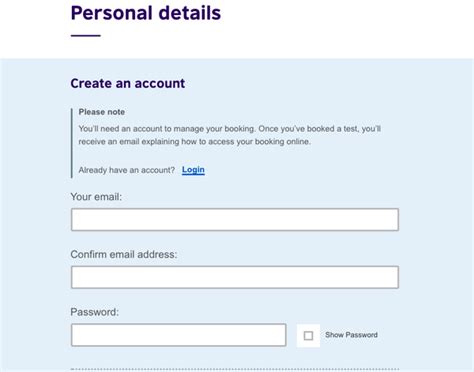Image resolution: width=474 pixels, height=372 pixels.
Task: Click the white box surrounding the checkbox
Action: pyautogui.click(x=308, y=335)
